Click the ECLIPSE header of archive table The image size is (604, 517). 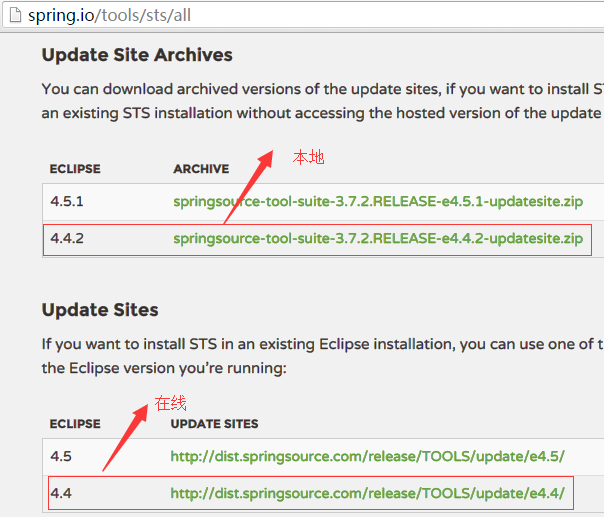pos(75,169)
